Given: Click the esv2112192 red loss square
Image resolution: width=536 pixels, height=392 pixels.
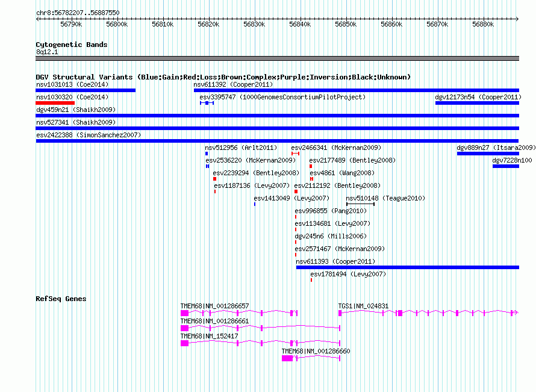Looking at the screenshot, I should click(x=296, y=191).
